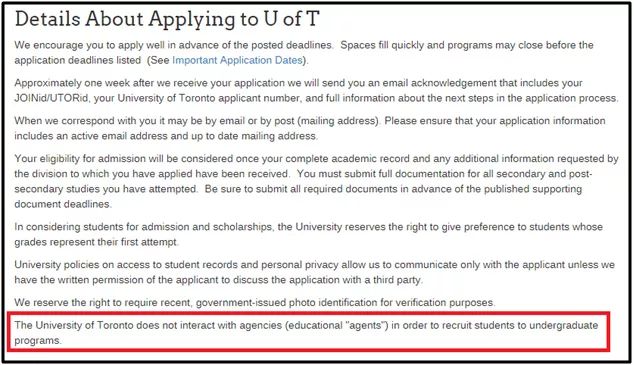Click the paragraph about admission and scholarships preference
Image resolution: width=634 pixels, height=365 pixels.
[x=309, y=234]
